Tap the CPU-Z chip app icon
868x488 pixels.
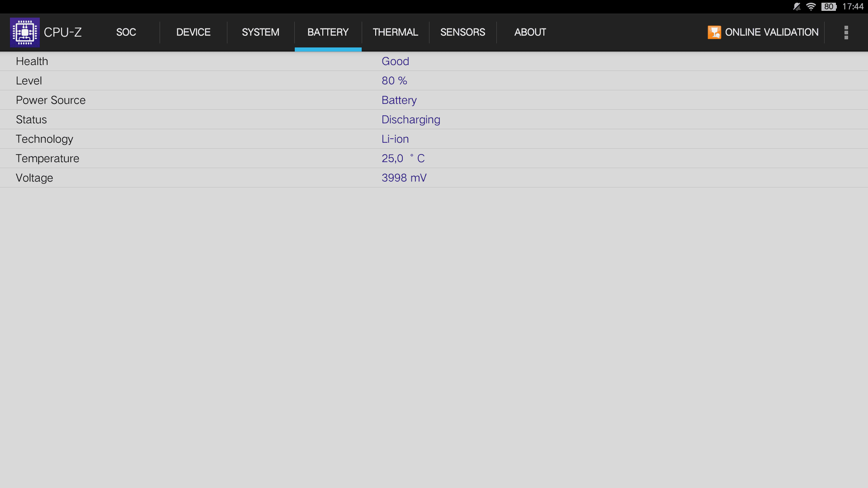[25, 33]
